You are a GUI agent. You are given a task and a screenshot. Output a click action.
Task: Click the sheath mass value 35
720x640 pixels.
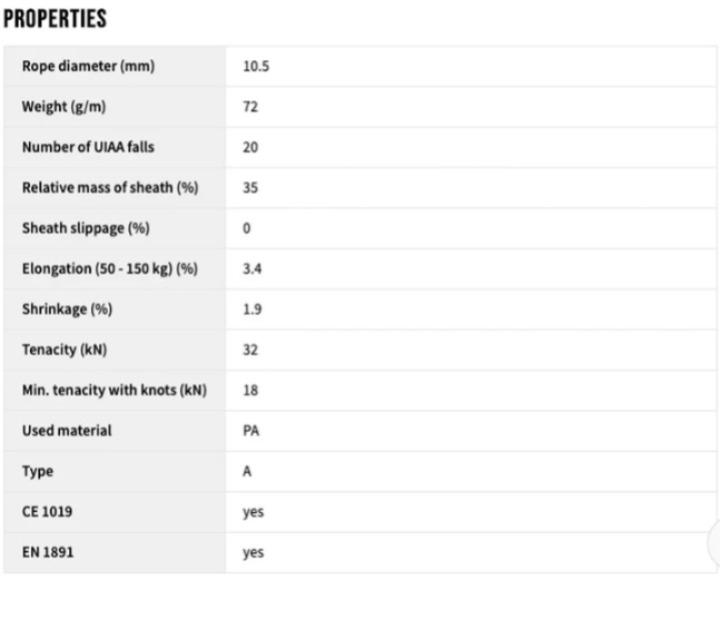pos(250,188)
